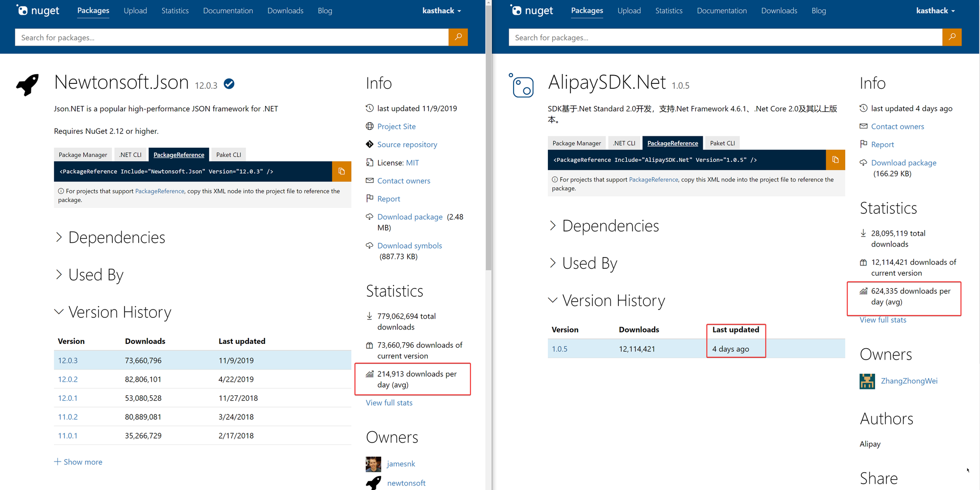
Task: Open kasthack account dropdown in right window
Action: [935, 11]
